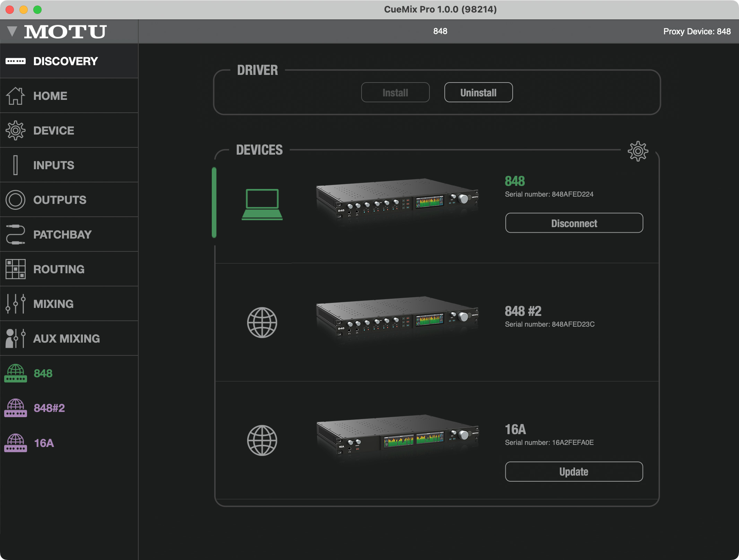Open Devices section gear settings
Viewport: 739px width, 560px height.
tap(637, 151)
